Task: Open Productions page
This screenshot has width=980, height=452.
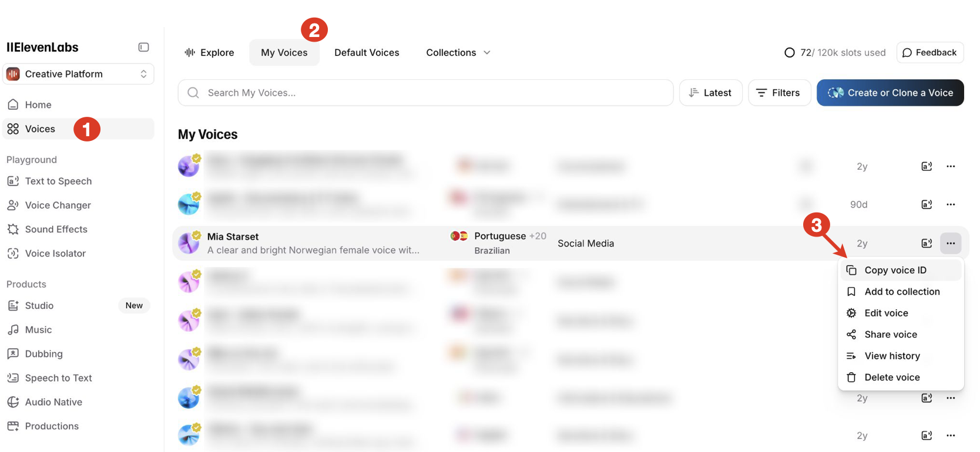Action: tap(78, 426)
